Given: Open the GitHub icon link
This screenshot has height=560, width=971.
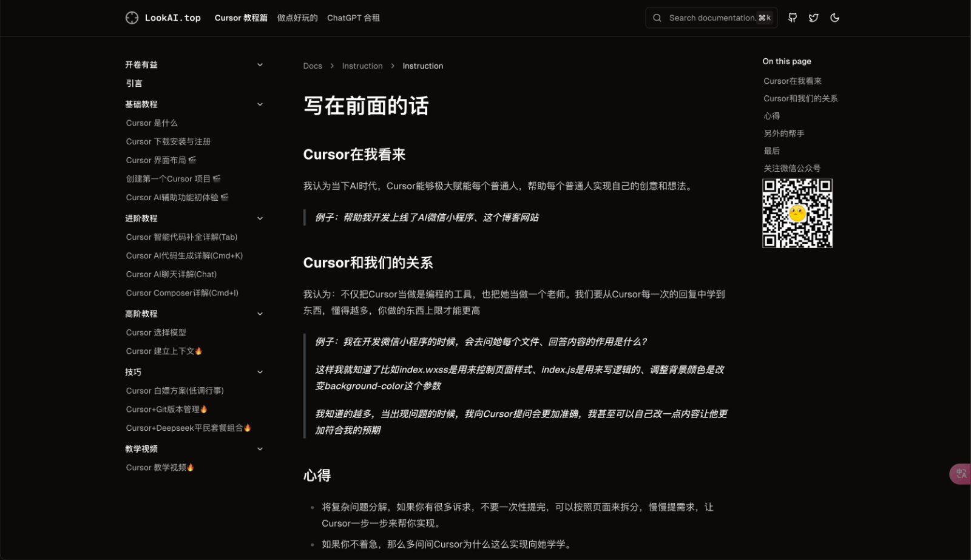Looking at the screenshot, I should pos(792,18).
